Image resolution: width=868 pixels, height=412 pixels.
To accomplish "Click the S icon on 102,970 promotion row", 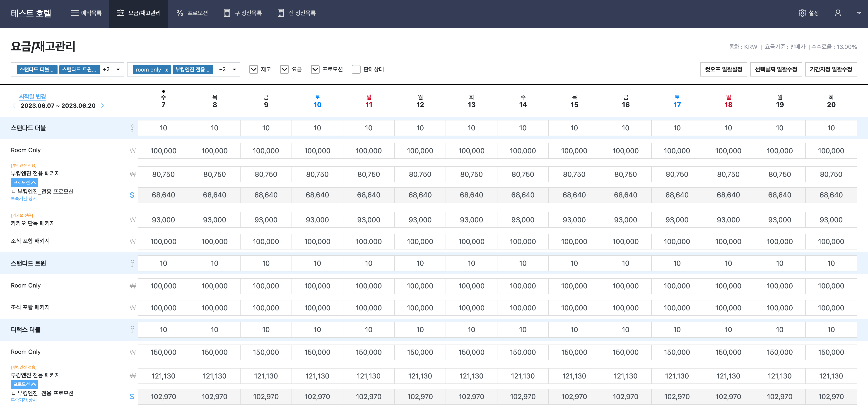I will [x=132, y=397].
